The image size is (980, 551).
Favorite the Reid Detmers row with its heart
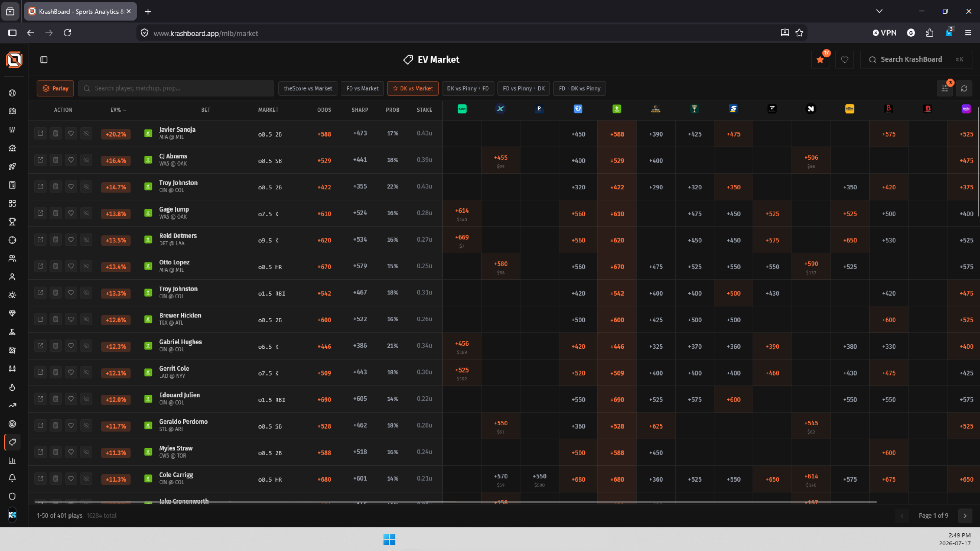tap(71, 240)
